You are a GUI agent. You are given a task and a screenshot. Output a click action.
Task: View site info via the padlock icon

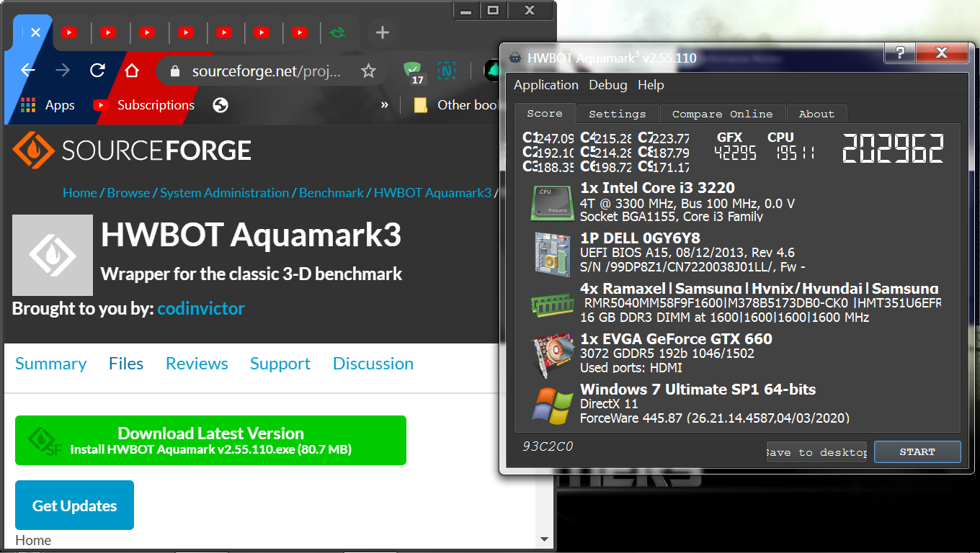[174, 71]
